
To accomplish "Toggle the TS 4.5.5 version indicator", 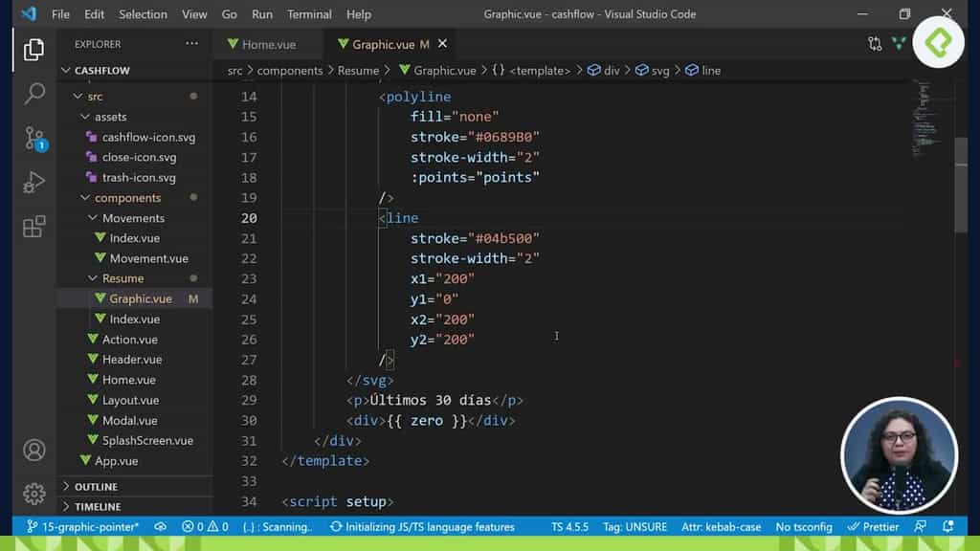I will point(569,526).
